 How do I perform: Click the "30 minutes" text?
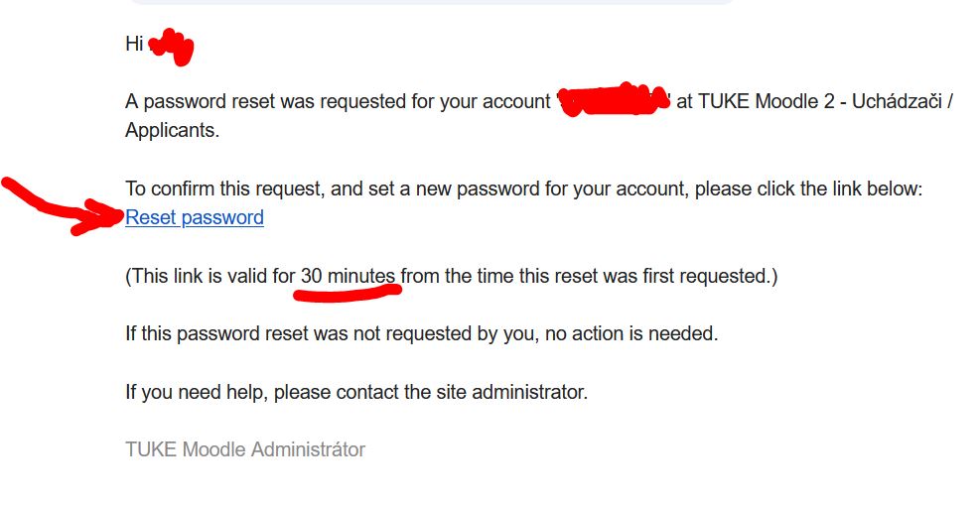click(x=348, y=276)
